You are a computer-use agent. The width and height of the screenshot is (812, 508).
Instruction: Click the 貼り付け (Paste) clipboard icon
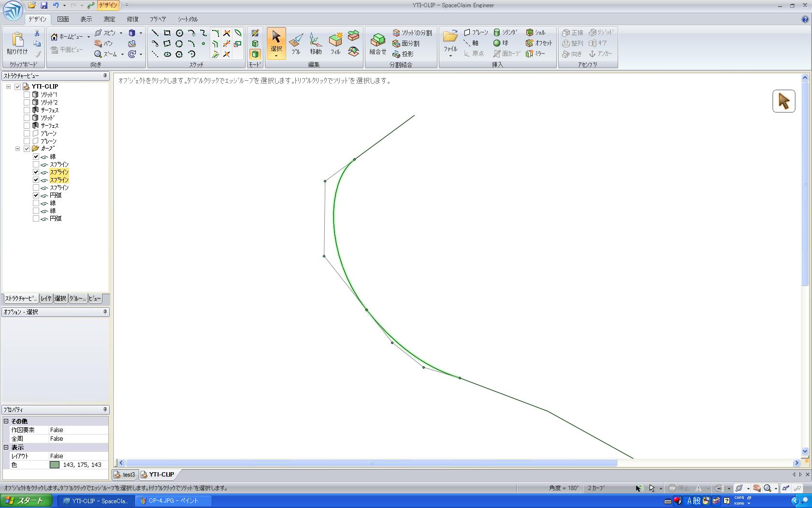click(x=17, y=44)
